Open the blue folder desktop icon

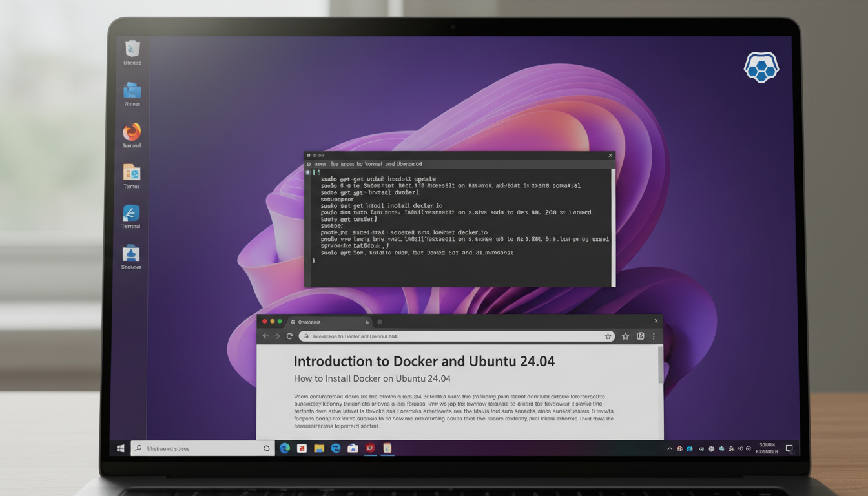pos(132,90)
